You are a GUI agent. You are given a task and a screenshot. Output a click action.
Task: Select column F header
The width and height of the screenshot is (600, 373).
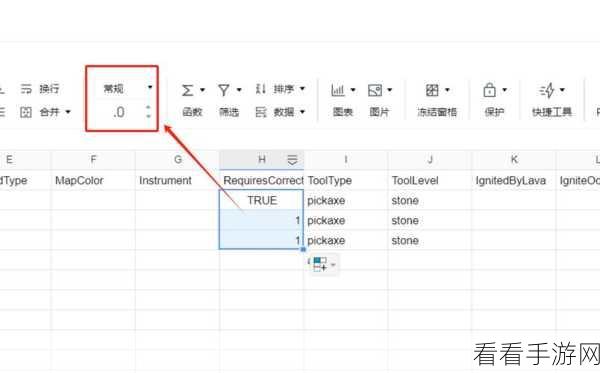point(93,160)
